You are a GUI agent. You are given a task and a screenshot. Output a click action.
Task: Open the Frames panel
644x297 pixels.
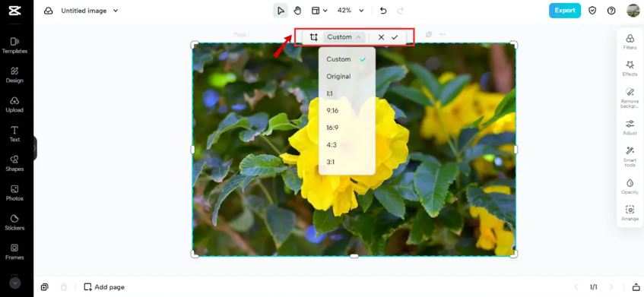(14, 252)
